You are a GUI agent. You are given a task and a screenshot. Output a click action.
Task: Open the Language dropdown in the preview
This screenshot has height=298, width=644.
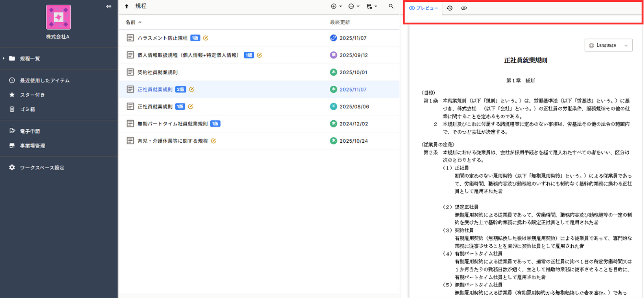click(x=608, y=45)
